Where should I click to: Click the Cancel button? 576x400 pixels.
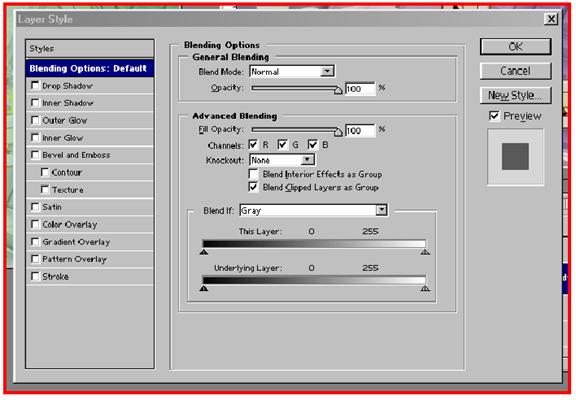pyautogui.click(x=515, y=71)
